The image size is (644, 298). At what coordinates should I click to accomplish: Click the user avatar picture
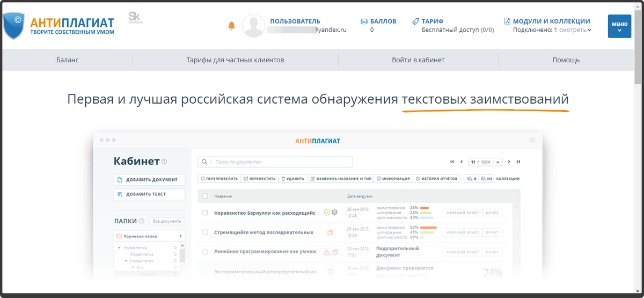coord(254,26)
